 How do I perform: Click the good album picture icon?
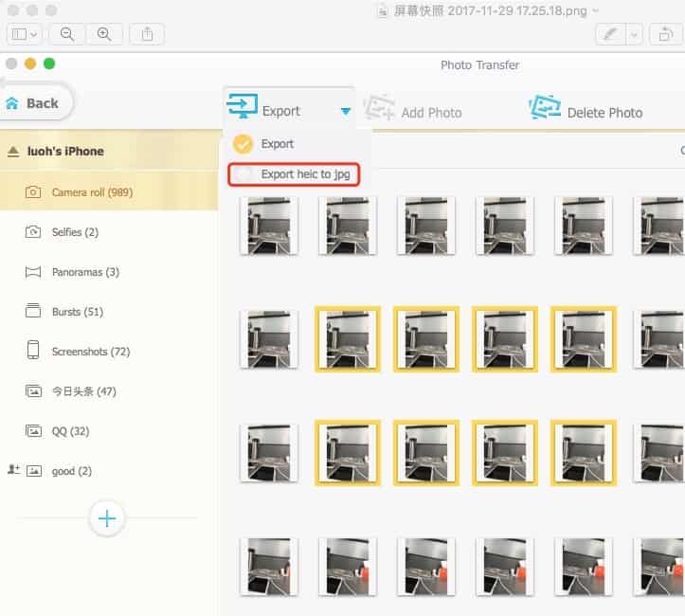tap(34, 471)
